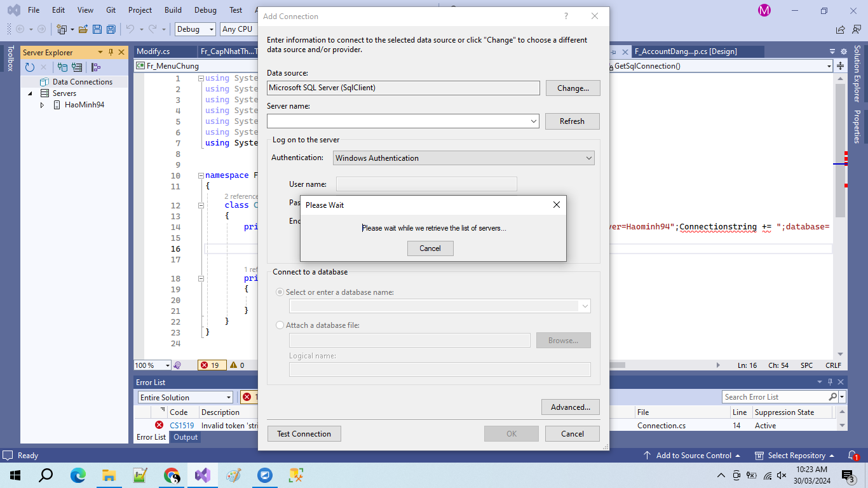Select 'Attach a database file' radio button

280,325
